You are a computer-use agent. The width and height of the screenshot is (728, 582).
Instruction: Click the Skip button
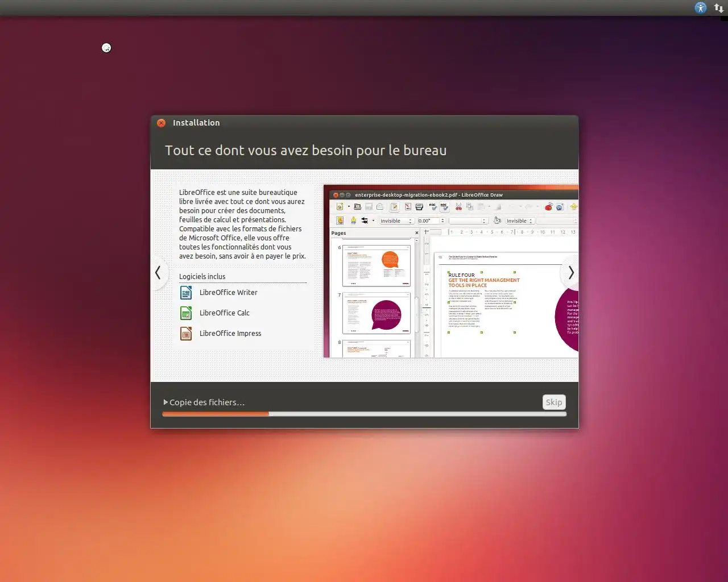tap(554, 402)
